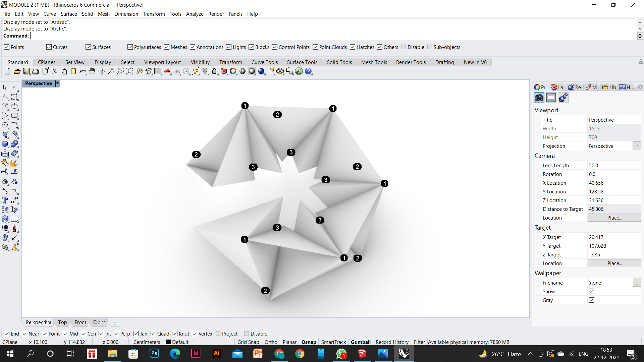Image resolution: width=644 pixels, height=362 pixels.
Task: Click the Default layer color swatch
Action: [169, 342]
